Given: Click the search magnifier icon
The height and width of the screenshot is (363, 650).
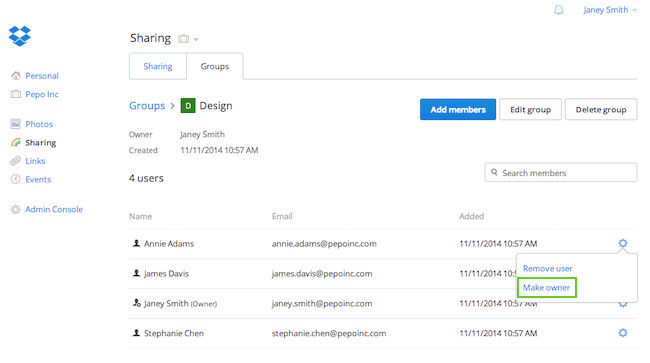Looking at the screenshot, I should pyautogui.click(x=494, y=172).
